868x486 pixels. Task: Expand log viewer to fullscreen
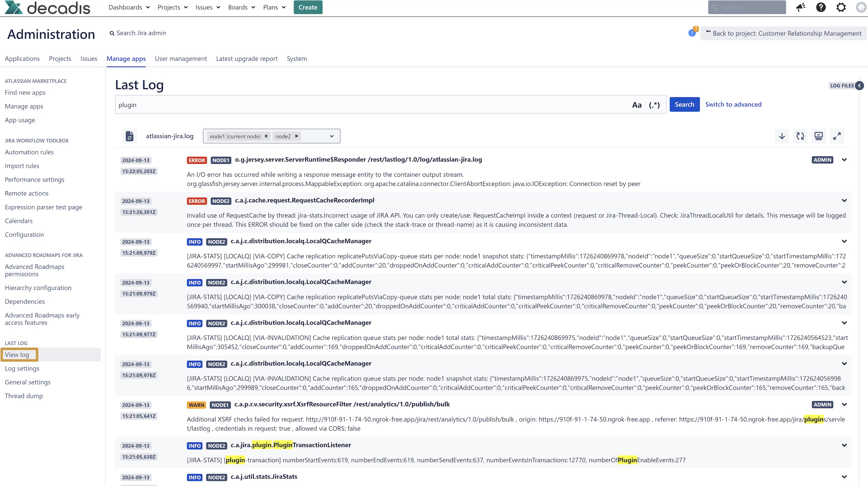coord(837,136)
